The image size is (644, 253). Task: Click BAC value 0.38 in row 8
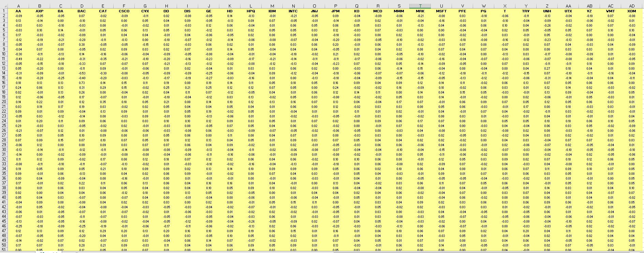tap(82, 44)
